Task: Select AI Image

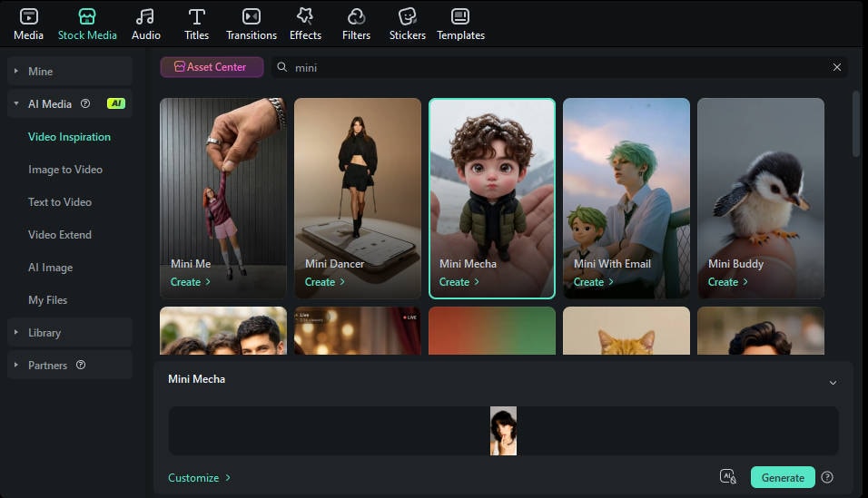Action: (50, 268)
